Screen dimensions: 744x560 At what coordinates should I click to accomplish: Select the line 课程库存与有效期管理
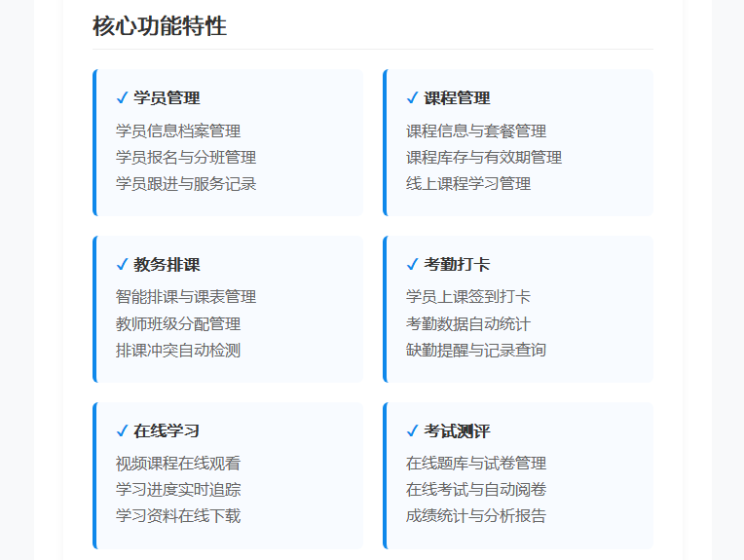pos(484,158)
